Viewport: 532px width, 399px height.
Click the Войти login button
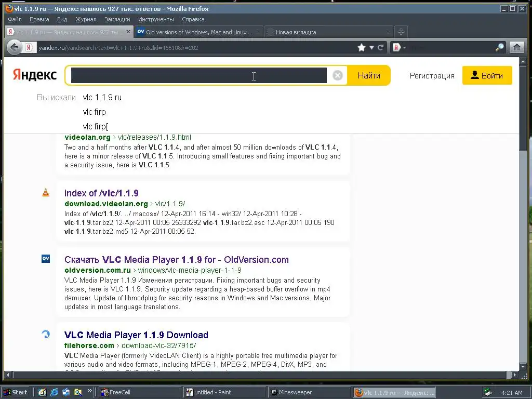point(487,75)
